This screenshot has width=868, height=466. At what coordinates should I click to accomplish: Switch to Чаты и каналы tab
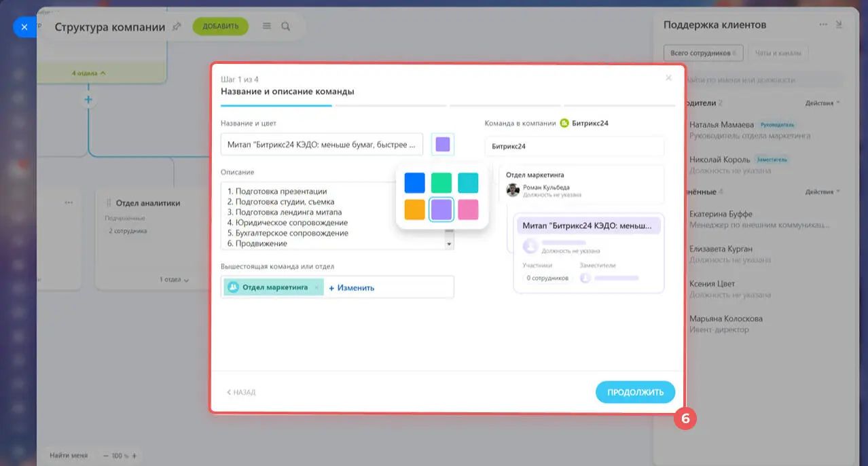click(x=779, y=53)
